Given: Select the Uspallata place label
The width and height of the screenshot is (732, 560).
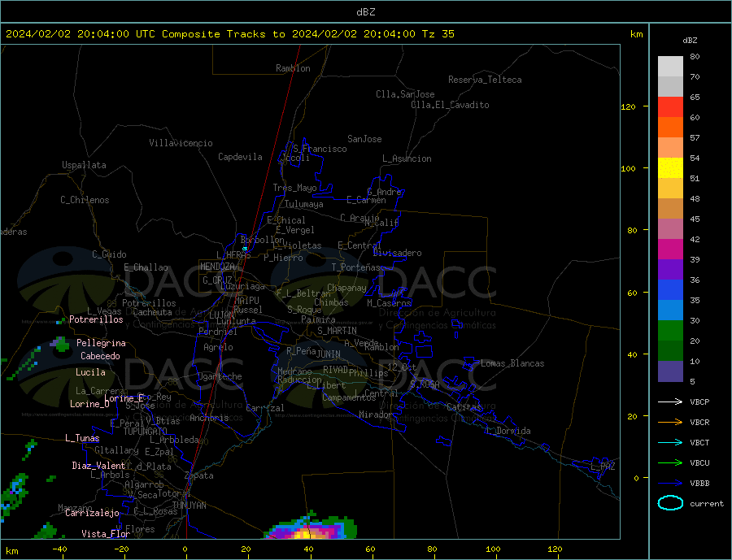Looking at the screenshot, I should (x=84, y=165).
